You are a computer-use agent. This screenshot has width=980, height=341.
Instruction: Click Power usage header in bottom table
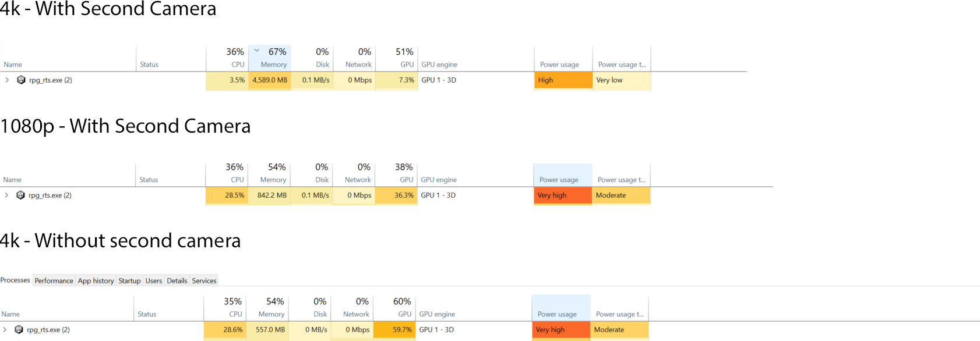coord(557,314)
